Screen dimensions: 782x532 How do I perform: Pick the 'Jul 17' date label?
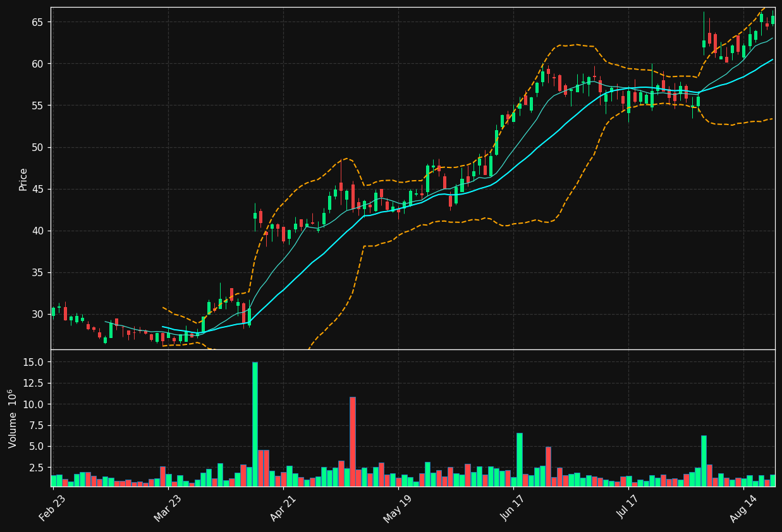(628, 509)
